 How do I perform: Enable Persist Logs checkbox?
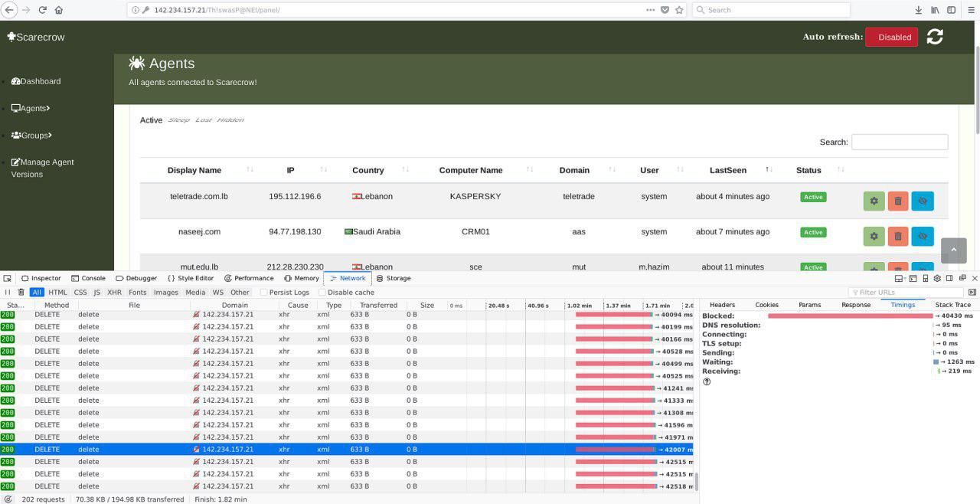tap(263, 292)
